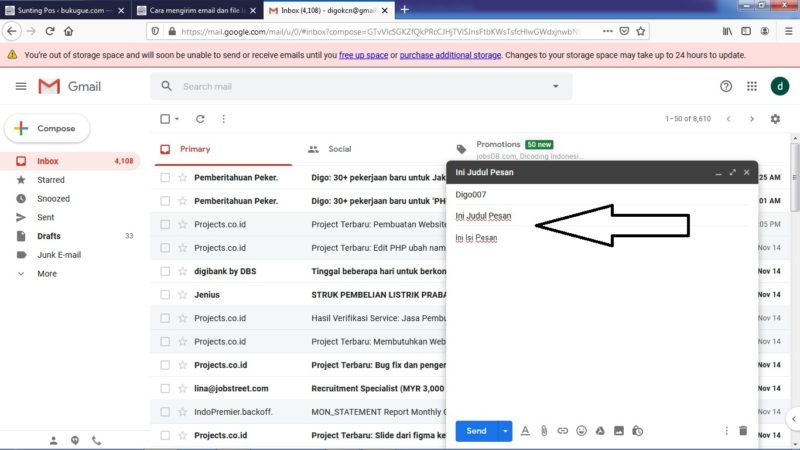Go to the next page of emails
The image size is (800, 450).
[x=752, y=119]
